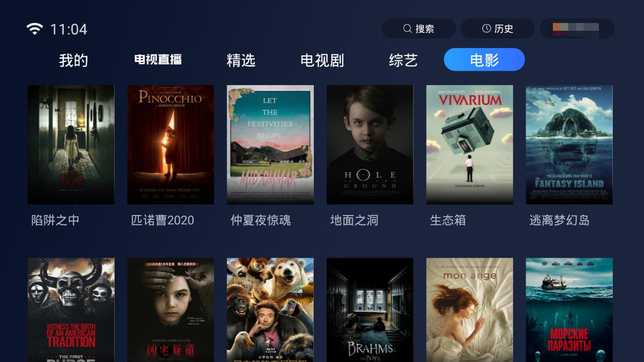Switch to the 我的 tab
The image size is (644, 362).
click(x=74, y=60)
